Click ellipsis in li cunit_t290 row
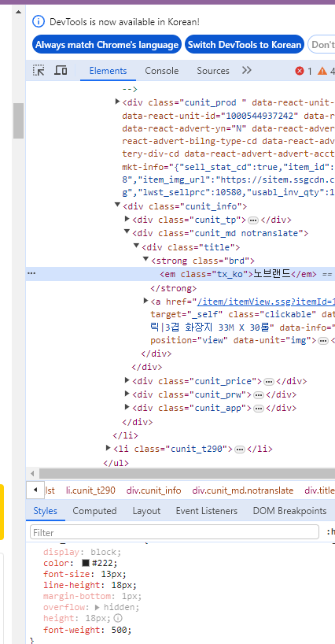 click(x=240, y=450)
